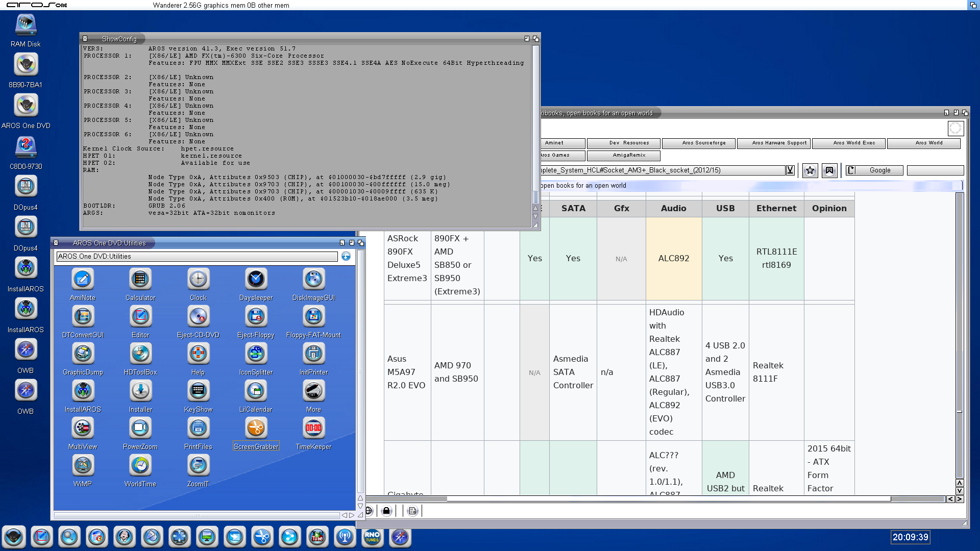This screenshot has height=551, width=980.
Task: Click the lock icon in browser status bar
Action: 386,511
